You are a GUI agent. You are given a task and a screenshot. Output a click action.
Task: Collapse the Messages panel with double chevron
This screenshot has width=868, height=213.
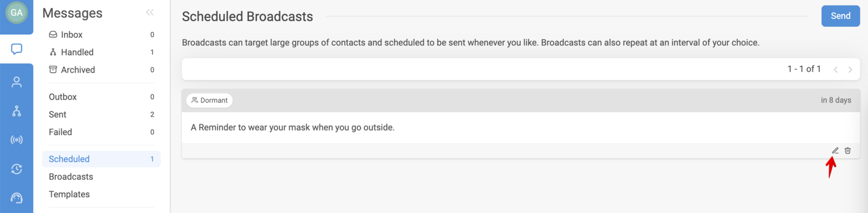(x=150, y=12)
